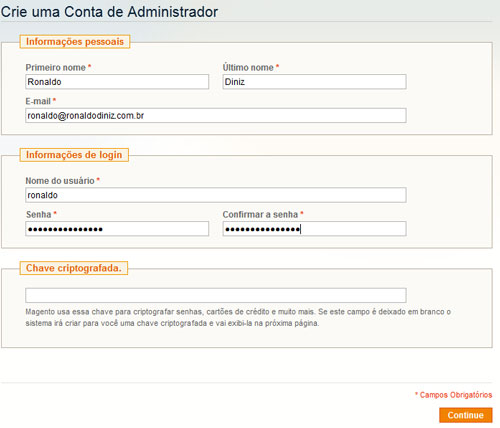Click the Confirmar a senha field
Screen dimensions: 500x428
point(314,229)
